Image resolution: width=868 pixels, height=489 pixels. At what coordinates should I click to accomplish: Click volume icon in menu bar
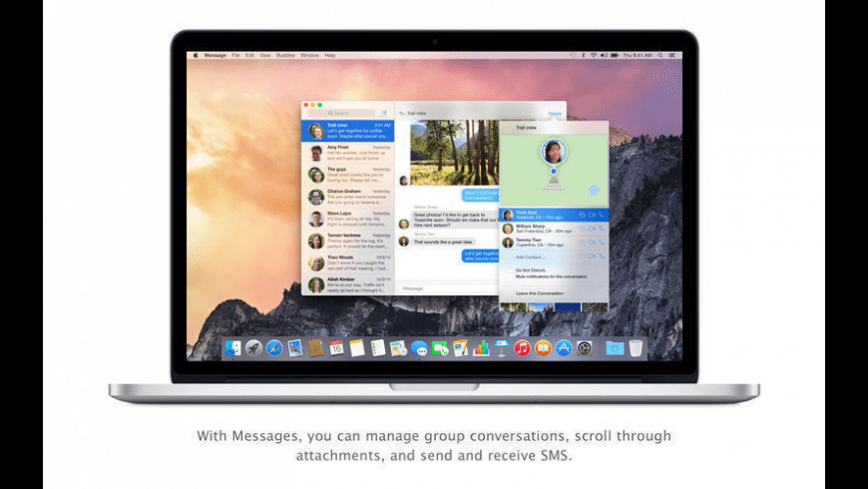[604, 55]
